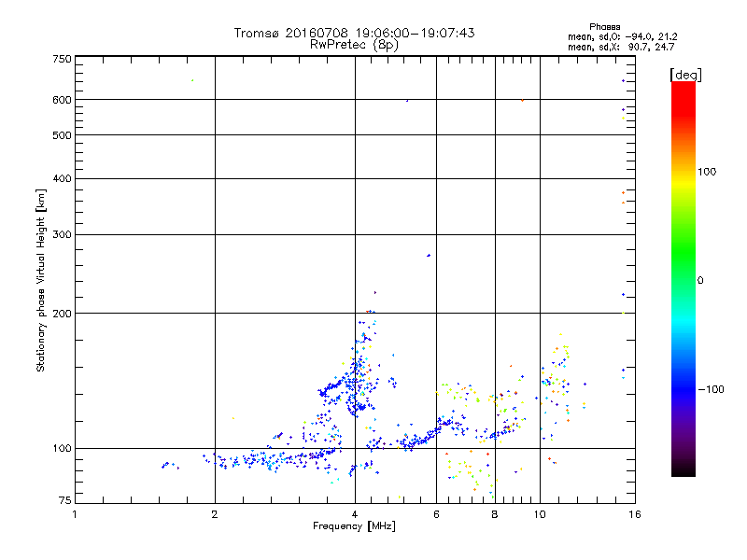Click the green zero-degree region of the colorbar
Screen dimensions: 747x560
[x=684, y=279]
